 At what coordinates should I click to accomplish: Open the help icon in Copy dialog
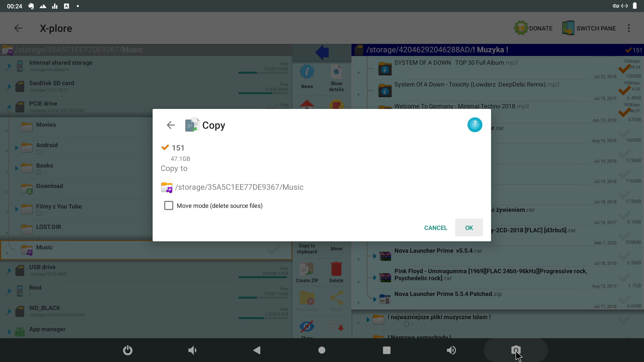[475, 125]
